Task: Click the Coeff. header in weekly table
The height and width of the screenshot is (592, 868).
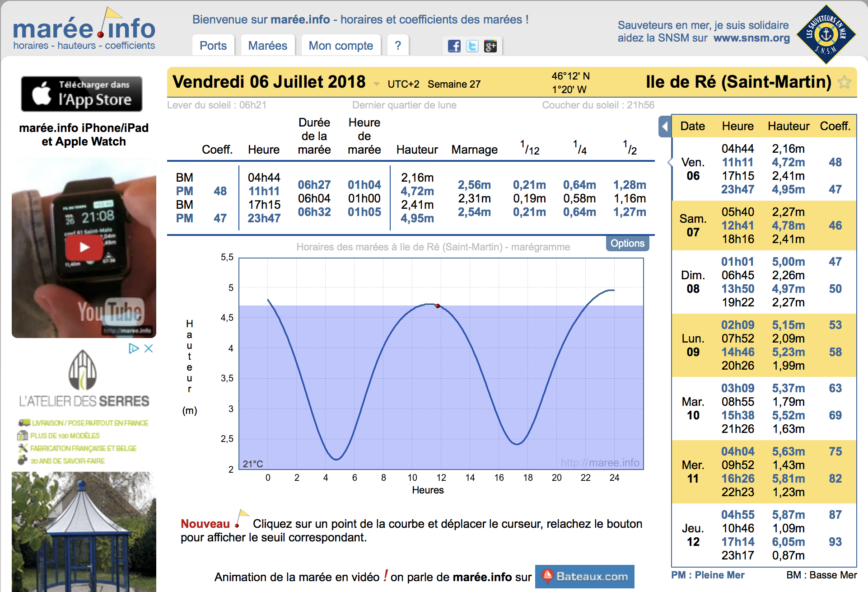Action: click(x=835, y=126)
